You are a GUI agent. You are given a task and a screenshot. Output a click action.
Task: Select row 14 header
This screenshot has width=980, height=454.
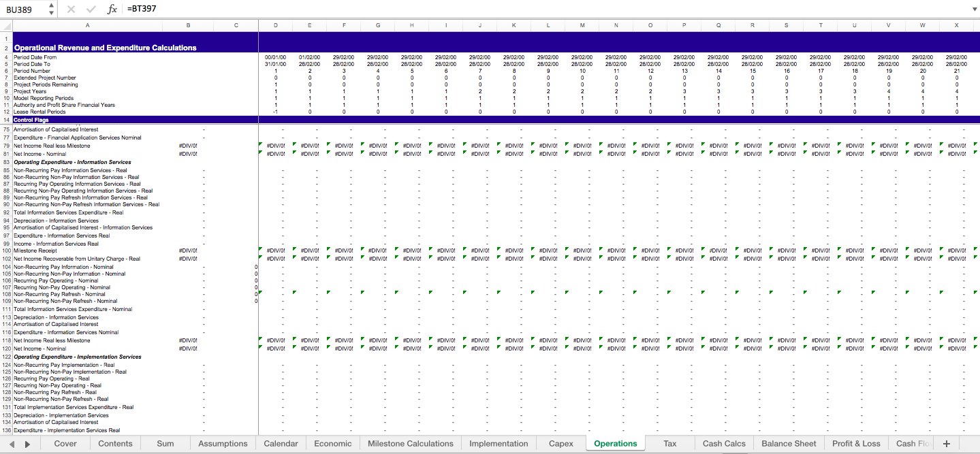point(6,120)
